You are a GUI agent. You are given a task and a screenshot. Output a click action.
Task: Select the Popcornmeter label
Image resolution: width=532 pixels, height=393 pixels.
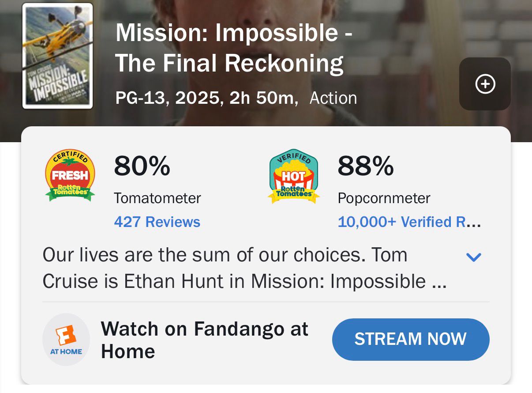(x=384, y=198)
